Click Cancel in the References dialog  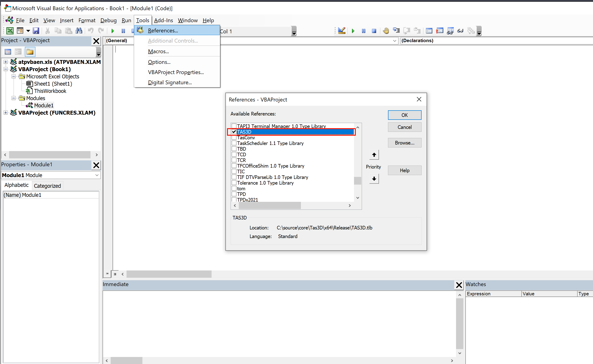[x=404, y=127]
